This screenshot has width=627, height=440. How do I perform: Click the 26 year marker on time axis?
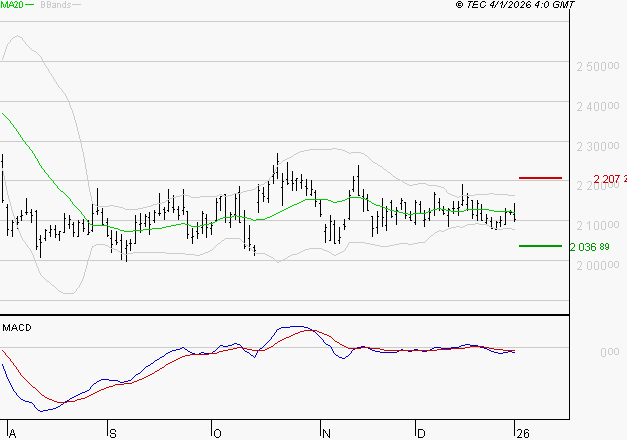[523, 434]
